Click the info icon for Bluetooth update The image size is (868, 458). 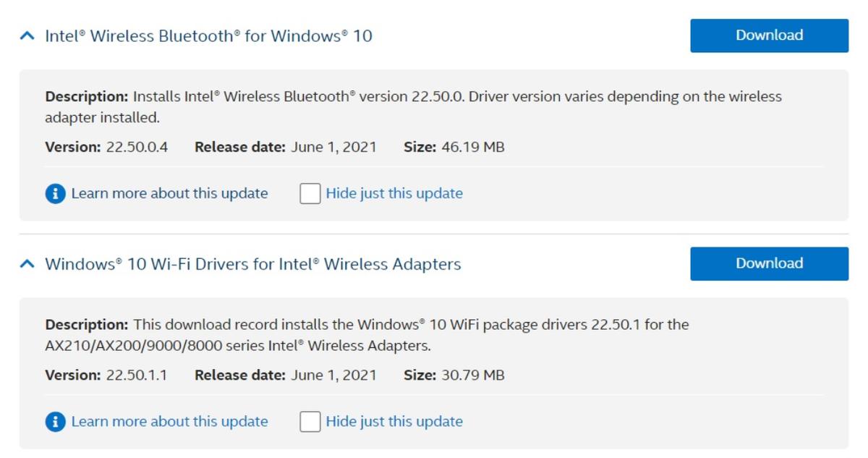coord(55,194)
